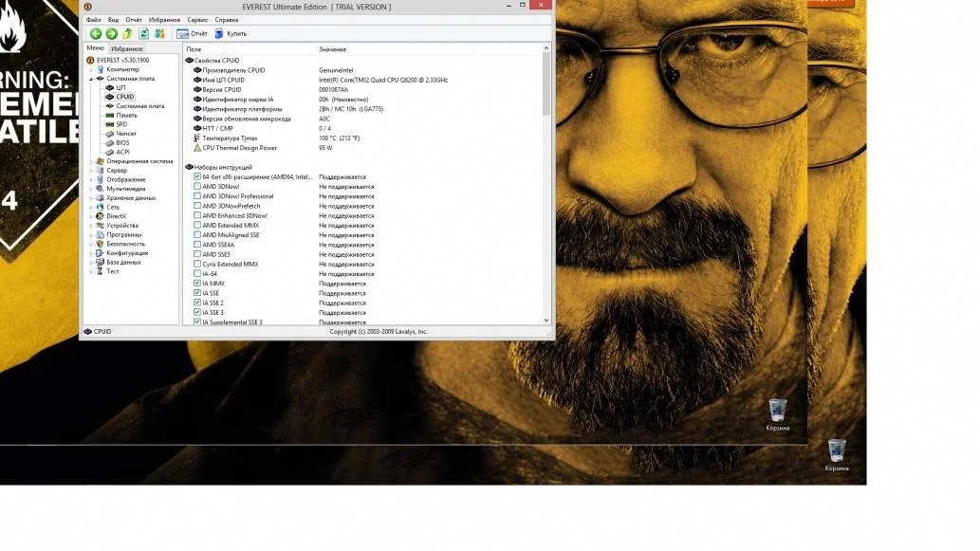980x551 pixels.
Task: Switch to the Избранное sidebar tab
Action: pos(127,48)
